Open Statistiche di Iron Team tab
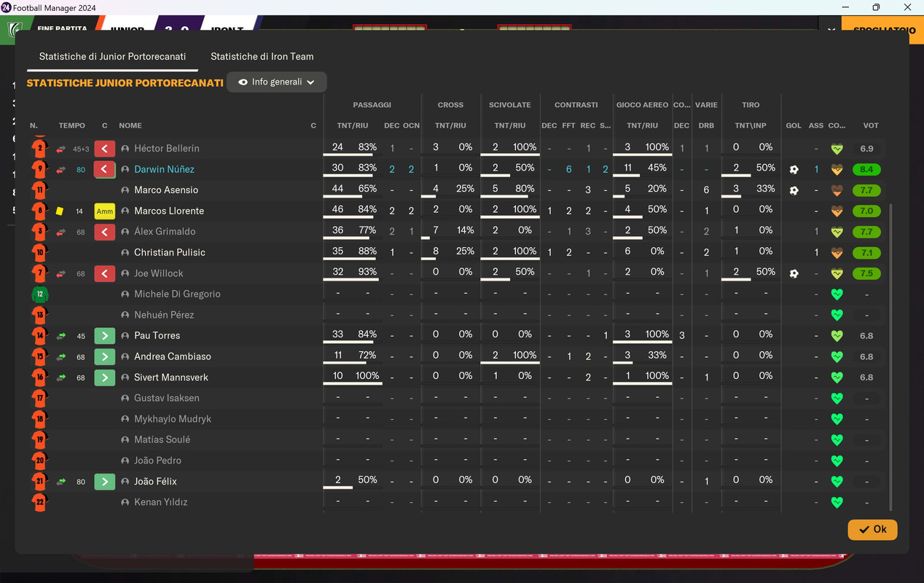The height and width of the screenshot is (583, 924). point(262,56)
